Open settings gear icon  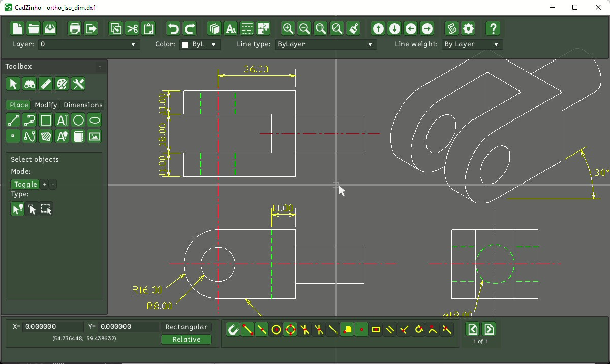(468, 28)
